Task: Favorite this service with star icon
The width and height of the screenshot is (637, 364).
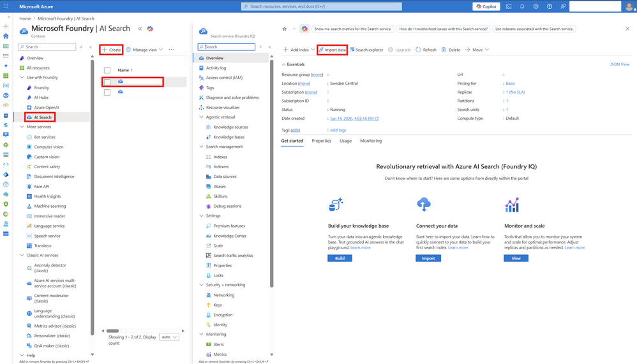Action: click(x=285, y=29)
